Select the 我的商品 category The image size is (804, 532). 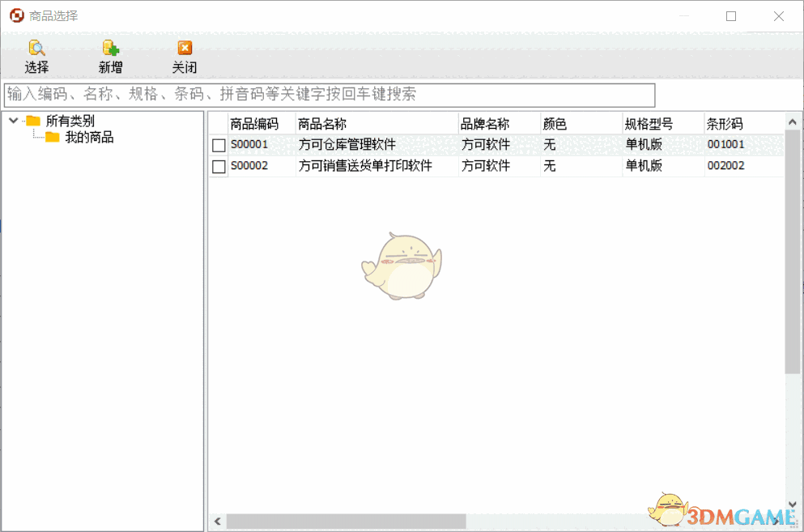point(89,136)
